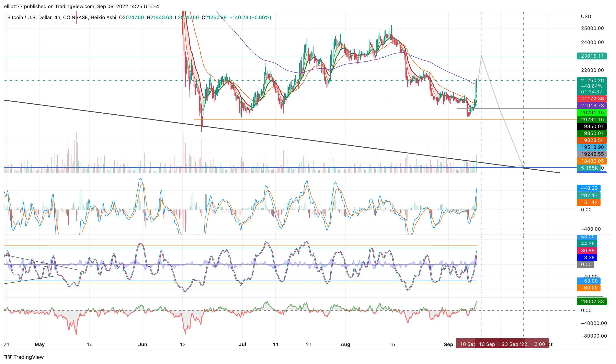Select the red 21172.36 price label

tap(592, 99)
